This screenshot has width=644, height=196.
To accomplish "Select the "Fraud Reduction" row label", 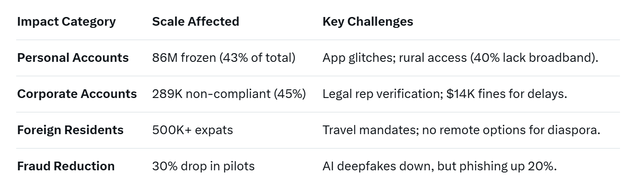I will tap(66, 166).
